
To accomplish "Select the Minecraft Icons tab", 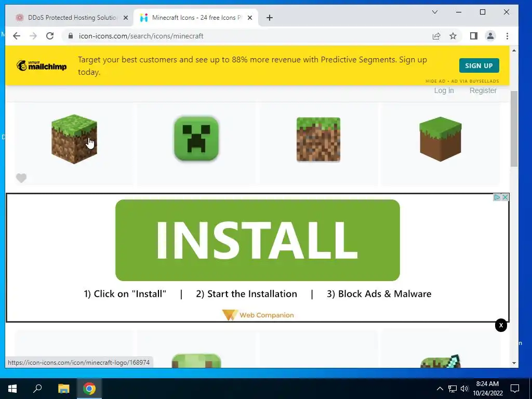I will coord(196,18).
